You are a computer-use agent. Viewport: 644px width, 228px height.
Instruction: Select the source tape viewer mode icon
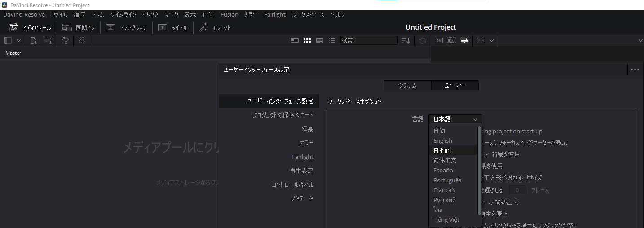[x=452, y=40]
